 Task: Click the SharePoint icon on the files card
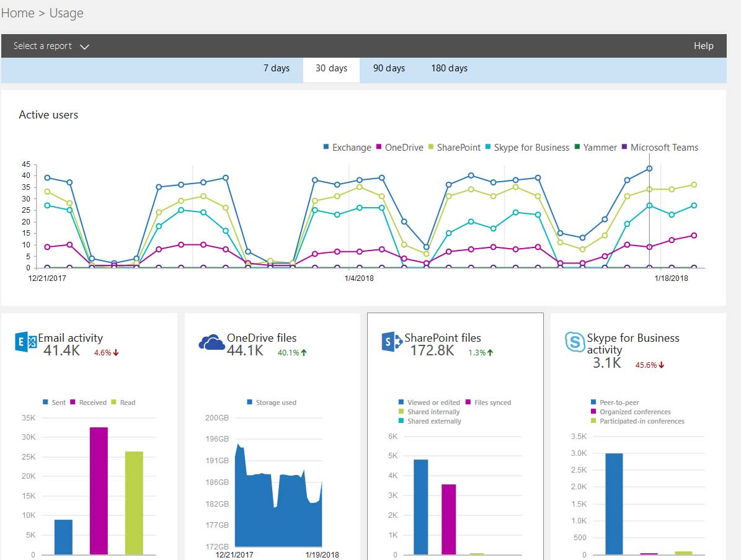tap(391, 342)
